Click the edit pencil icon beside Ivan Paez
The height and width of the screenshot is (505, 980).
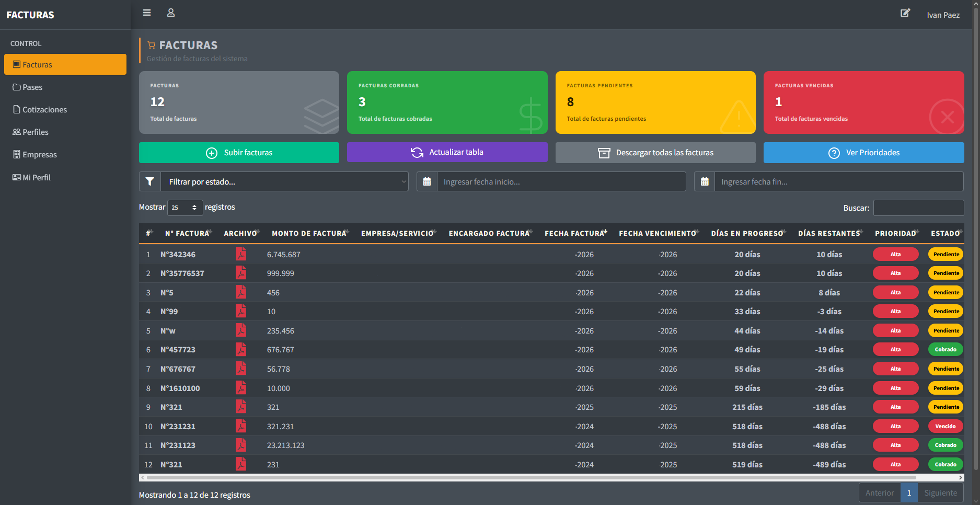pos(905,13)
